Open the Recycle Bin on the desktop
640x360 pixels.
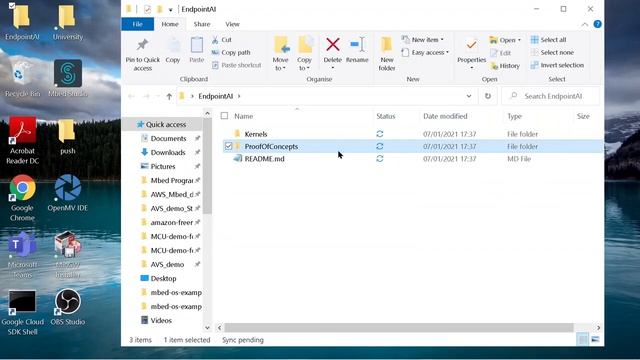coord(22,79)
